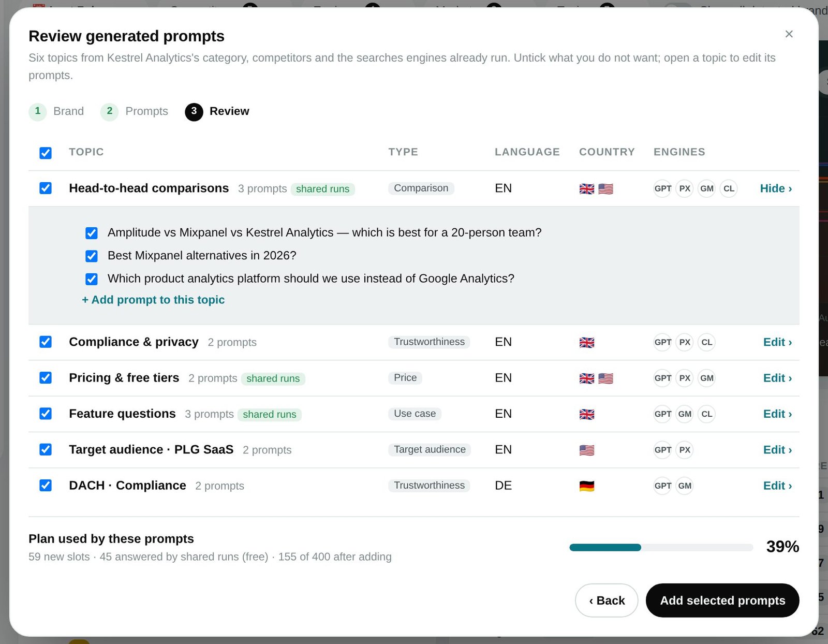The image size is (828, 644).
Task: Click the GPT engine badge in Head-to-head row
Action: [662, 188]
